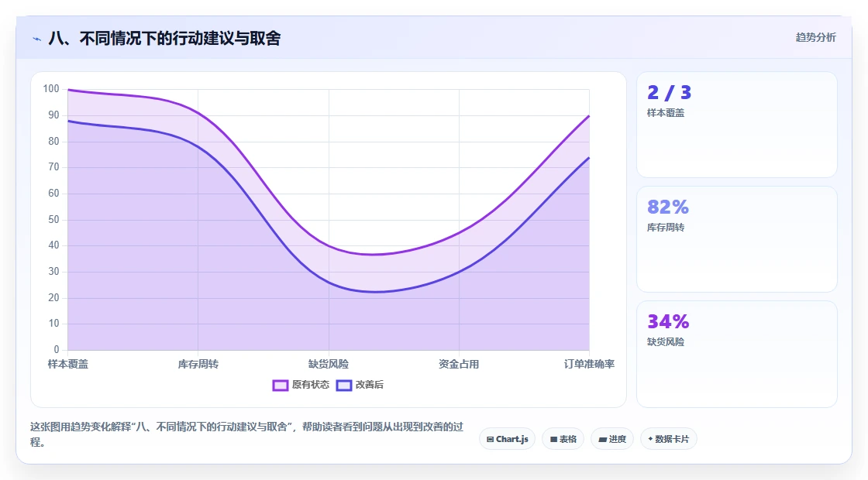
Task: Click the y-axis value 50
Action: 53,220
